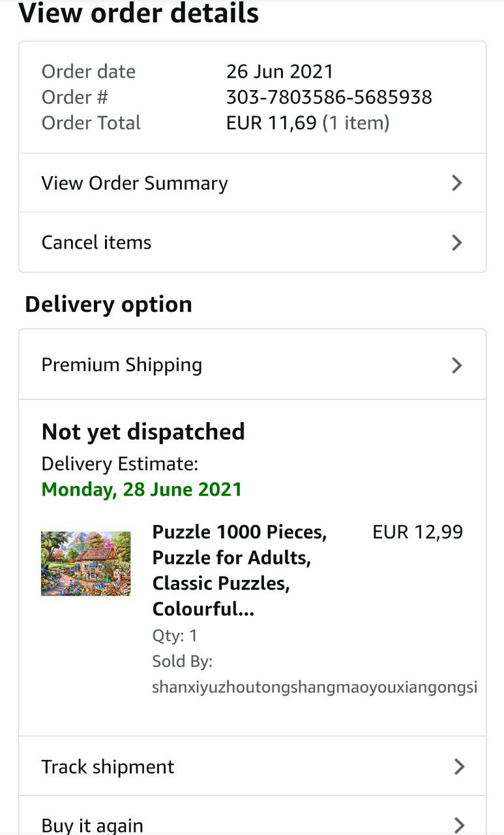Open Track shipment
Viewport: 504px width, 835px height.
tap(108, 767)
